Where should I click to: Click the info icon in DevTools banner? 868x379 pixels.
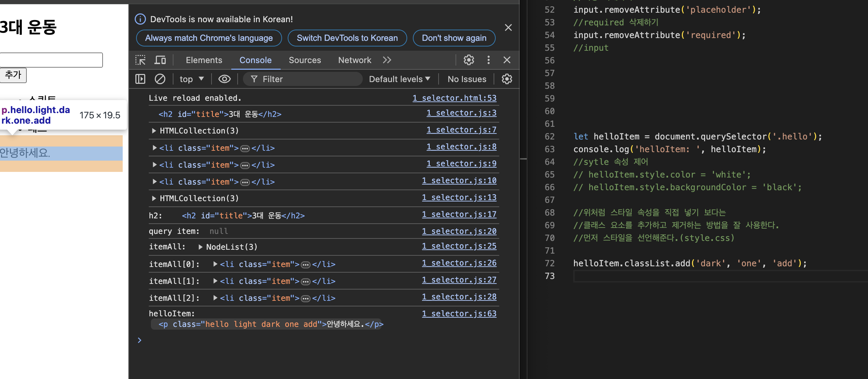click(x=140, y=19)
